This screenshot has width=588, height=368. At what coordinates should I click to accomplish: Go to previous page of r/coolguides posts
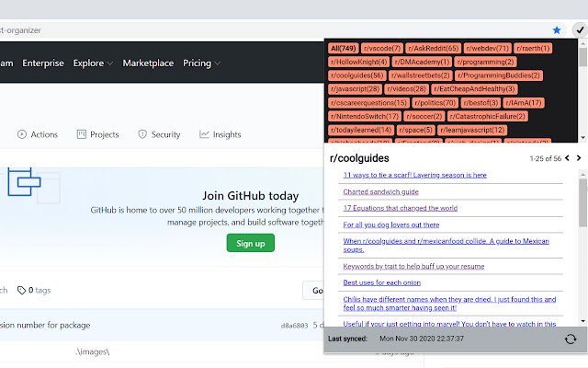click(x=568, y=158)
